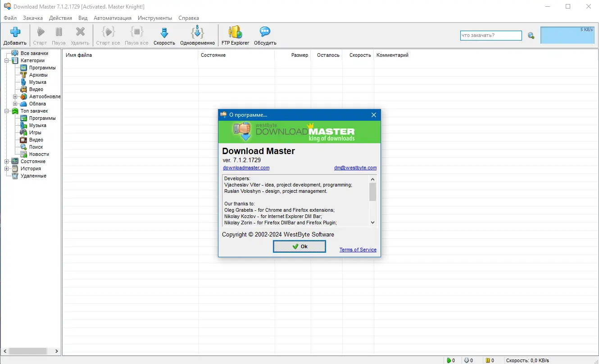The width and height of the screenshot is (599, 364).
Task: Click the 'Скорость: 0,0 KB/s' status text
Action: pyautogui.click(x=527, y=360)
